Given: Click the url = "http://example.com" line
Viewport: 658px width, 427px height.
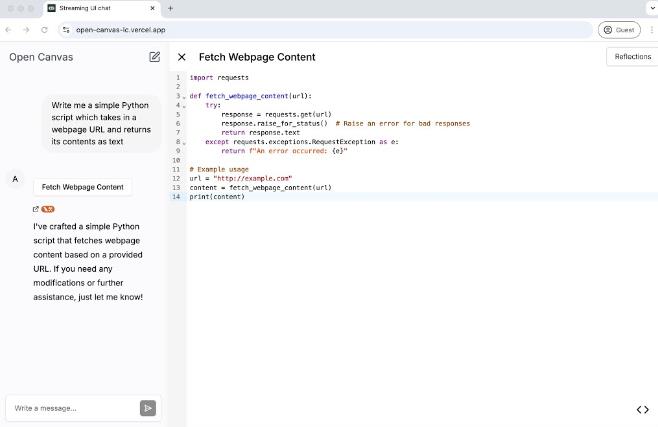Looking at the screenshot, I should click(x=240, y=179).
